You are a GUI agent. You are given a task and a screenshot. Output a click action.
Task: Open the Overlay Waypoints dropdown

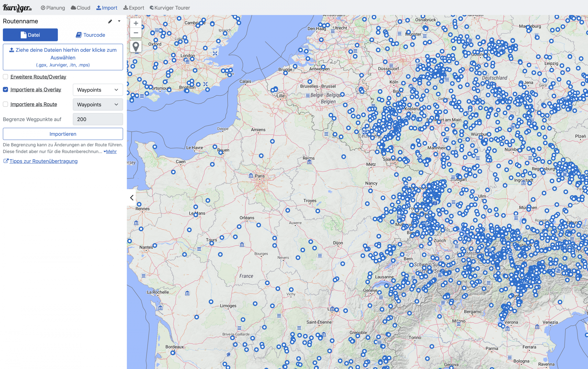coord(98,90)
